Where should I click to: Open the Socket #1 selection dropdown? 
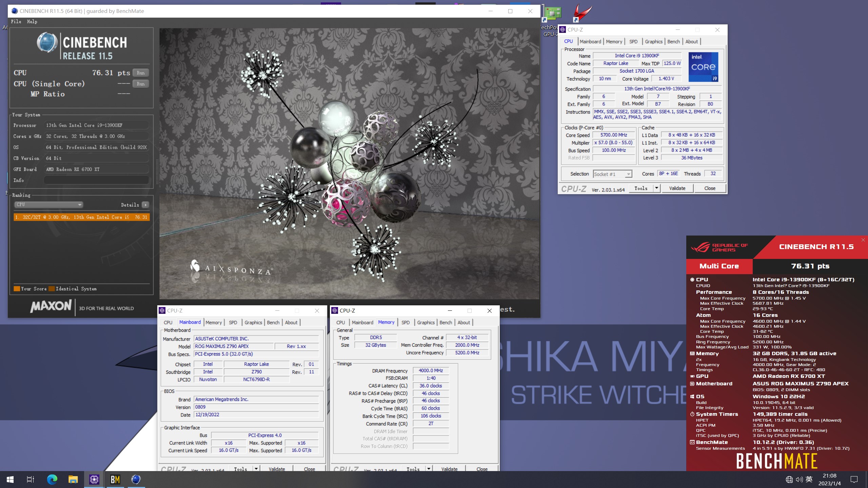[x=612, y=174]
